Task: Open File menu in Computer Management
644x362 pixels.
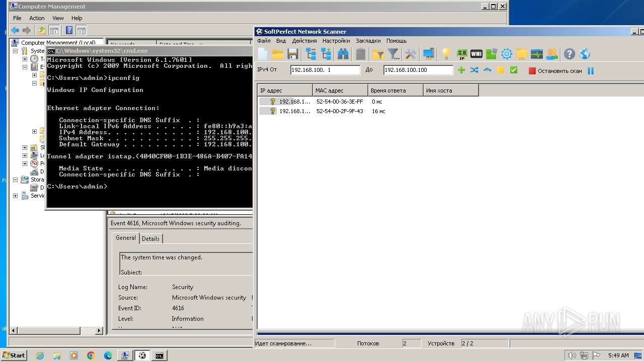Action: (17, 18)
